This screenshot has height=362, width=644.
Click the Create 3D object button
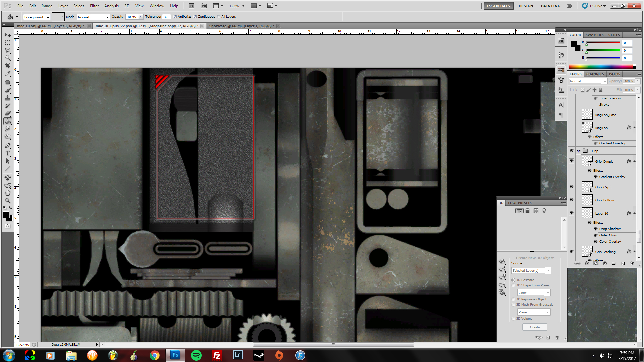535,327
